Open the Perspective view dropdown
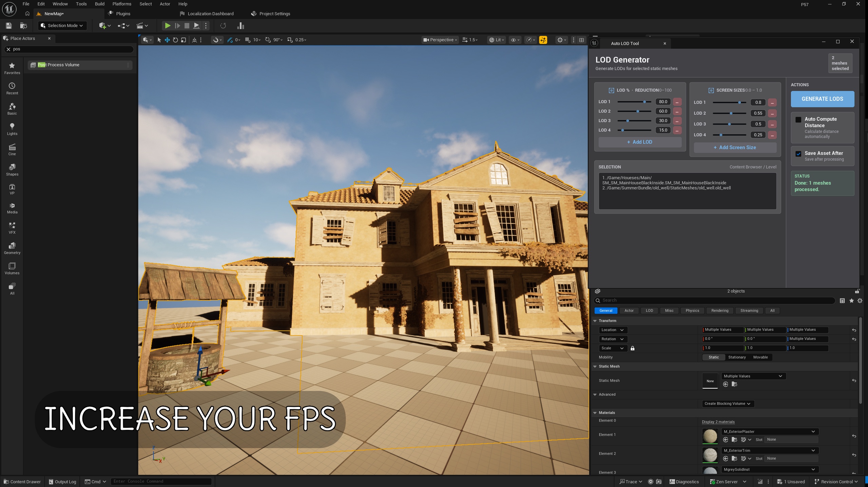Viewport: 868px width, 487px height. click(440, 40)
